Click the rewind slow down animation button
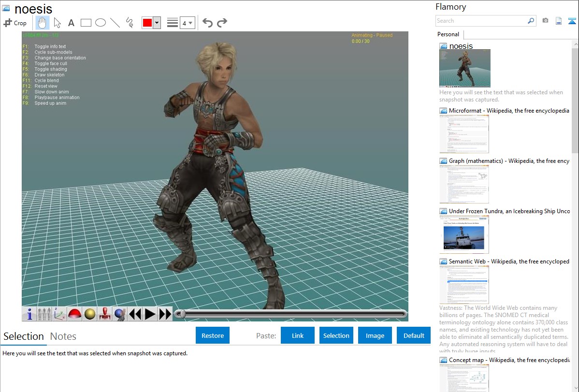This screenshot has height=392, width=579. pos(135,314)
